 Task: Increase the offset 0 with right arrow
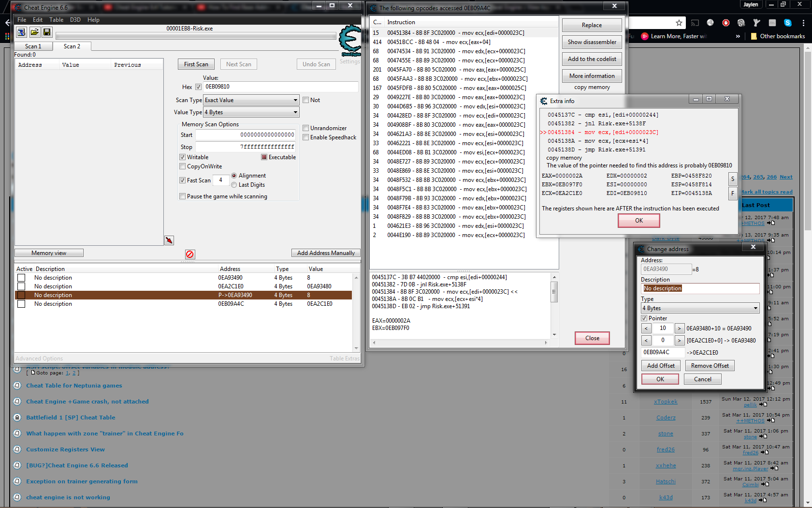coord(680,341)
